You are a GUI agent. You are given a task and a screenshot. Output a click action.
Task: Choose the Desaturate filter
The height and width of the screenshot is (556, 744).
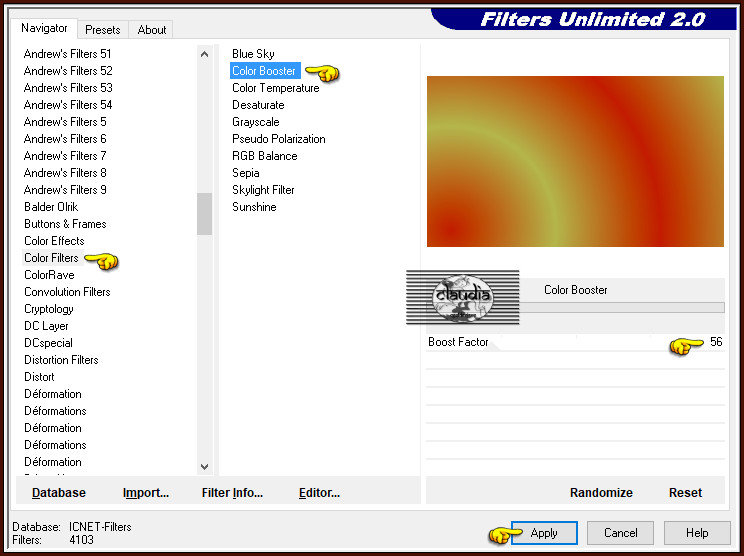pyautogui.click(x=258, y=105)
